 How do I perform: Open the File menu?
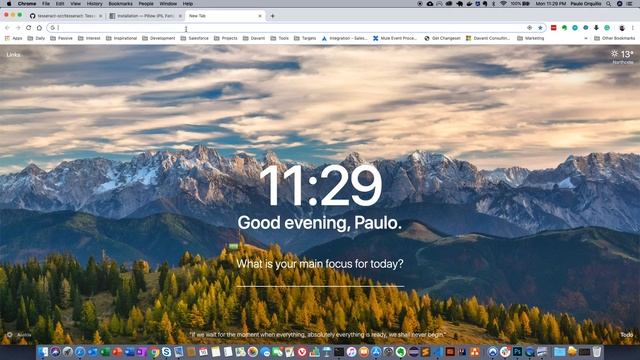46,4
